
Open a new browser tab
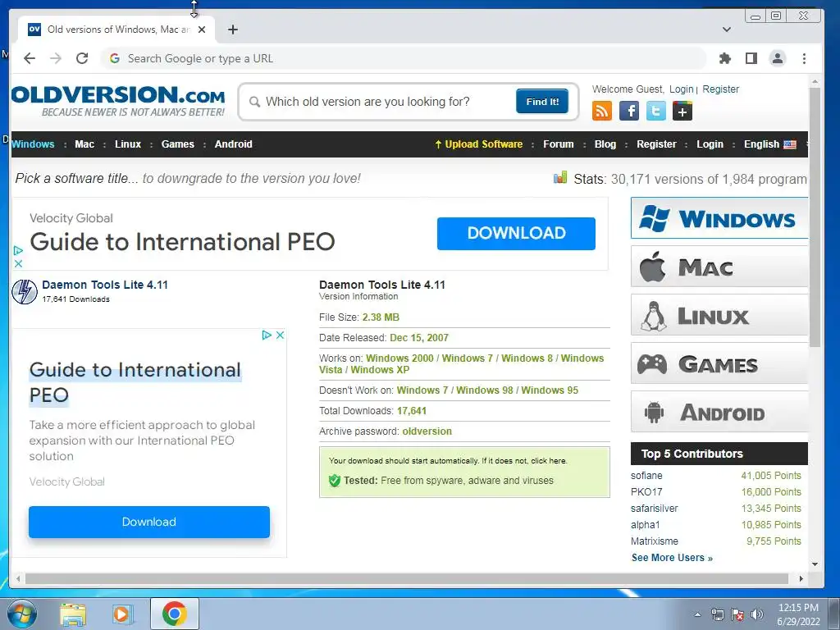point(232,30)
